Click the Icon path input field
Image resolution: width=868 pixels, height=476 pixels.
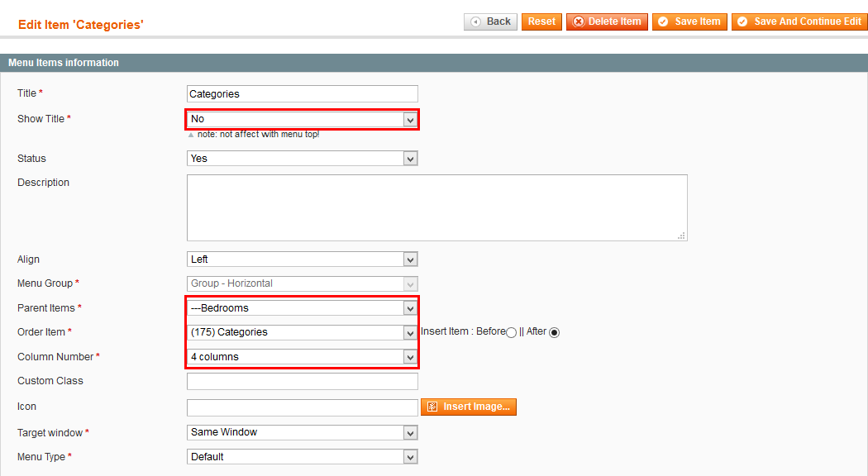[303, 407]
